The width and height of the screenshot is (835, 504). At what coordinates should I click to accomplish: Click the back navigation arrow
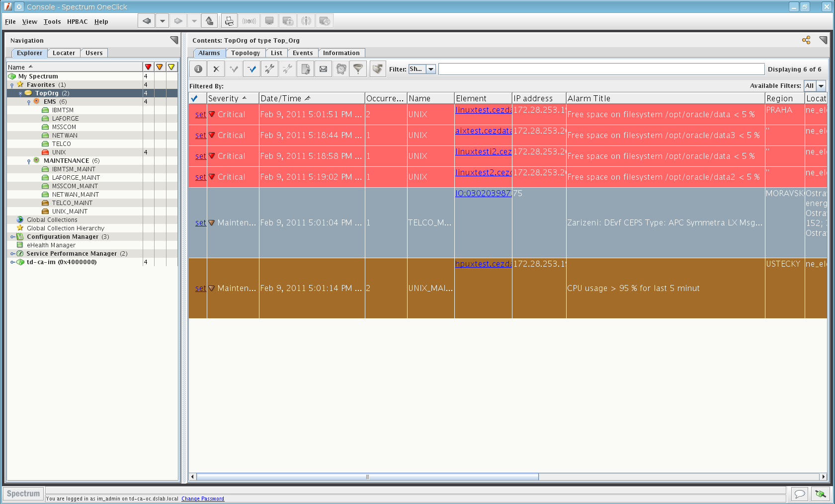pos(146,21)
